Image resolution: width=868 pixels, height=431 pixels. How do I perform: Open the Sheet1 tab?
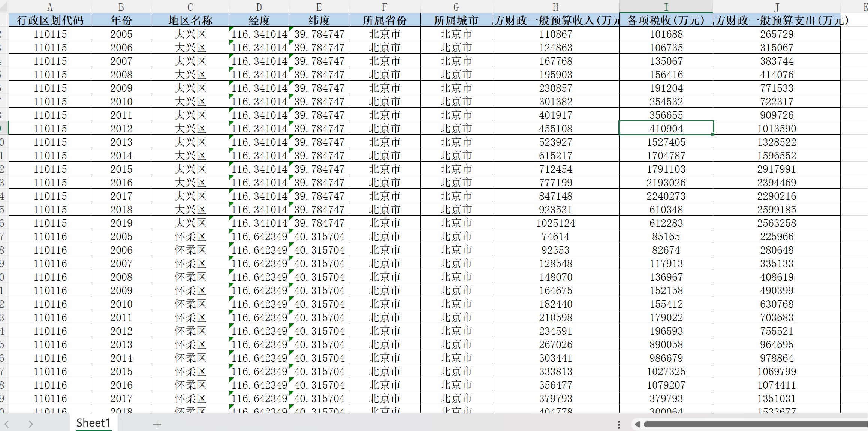coord(93,423)
